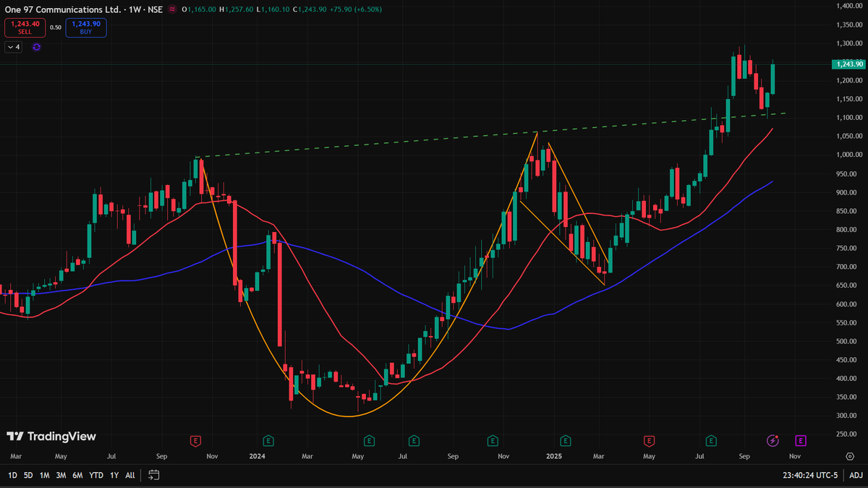Click the SELL 1,243.40 button
This screenshot has width=868, height=488.
point(25,28)
